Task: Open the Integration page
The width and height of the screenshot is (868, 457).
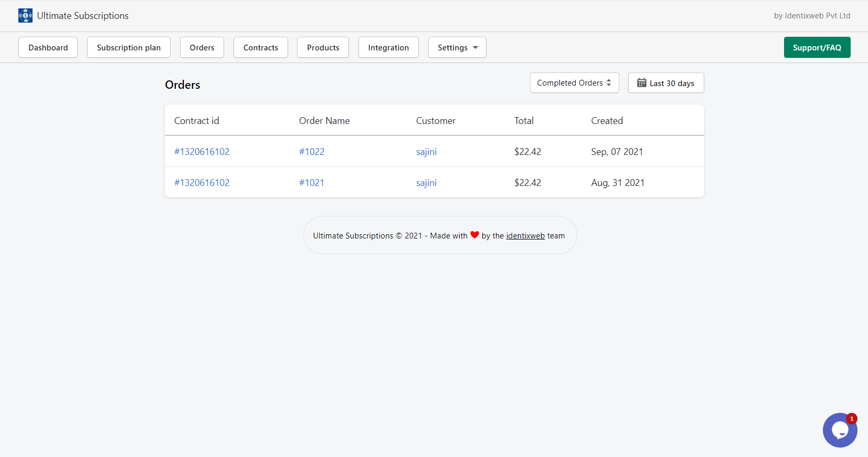Action: pos(388,47)
